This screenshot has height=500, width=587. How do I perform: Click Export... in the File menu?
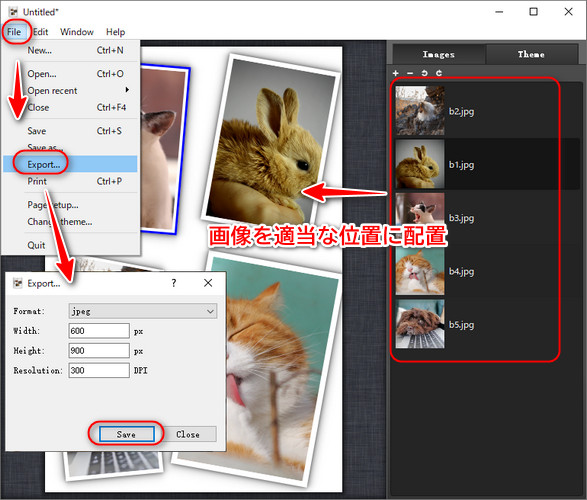[71, 164]
